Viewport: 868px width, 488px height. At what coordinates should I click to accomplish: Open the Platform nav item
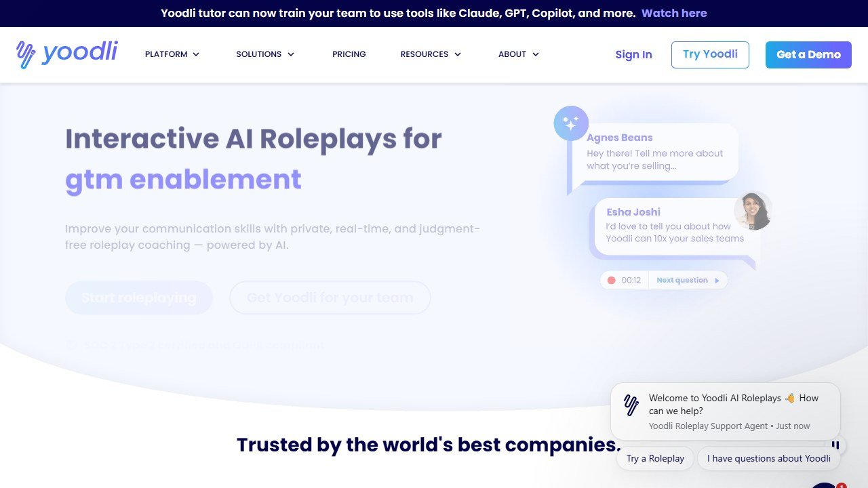click(x=166, y=54)
